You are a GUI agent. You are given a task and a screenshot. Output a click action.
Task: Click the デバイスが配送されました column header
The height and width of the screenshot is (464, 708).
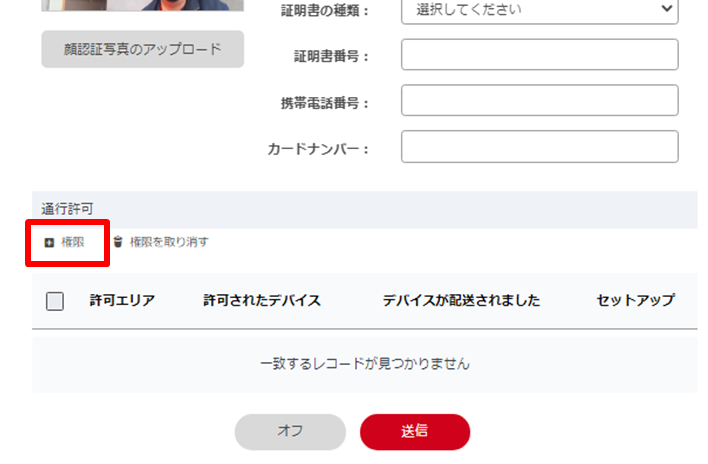(461, 301)
